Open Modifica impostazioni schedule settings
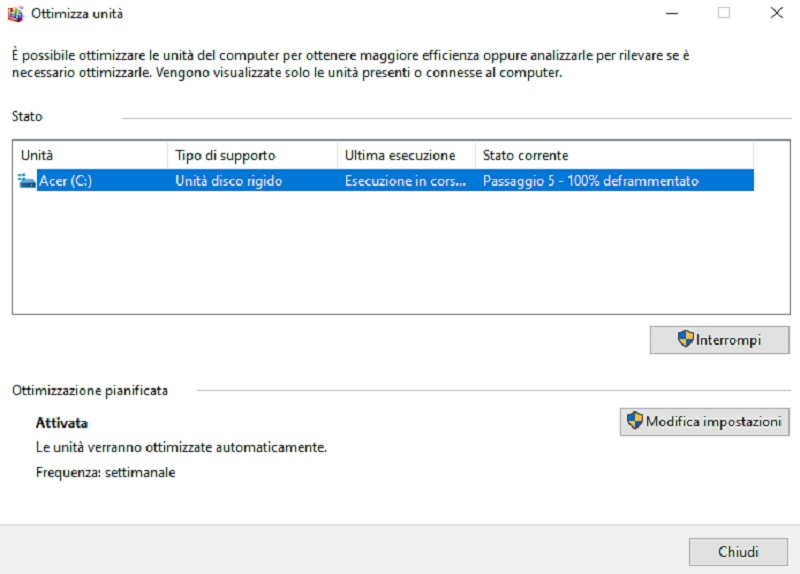800x574 pixels. coord(705,421)
